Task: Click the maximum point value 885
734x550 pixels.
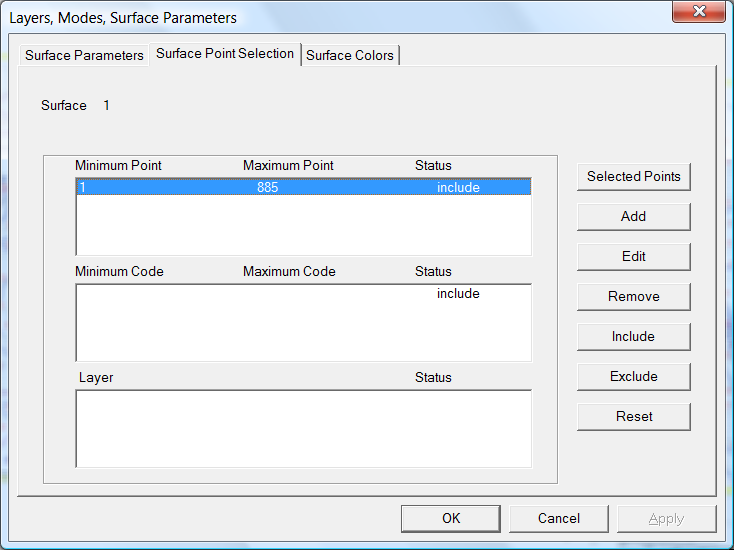Action: 267,187
